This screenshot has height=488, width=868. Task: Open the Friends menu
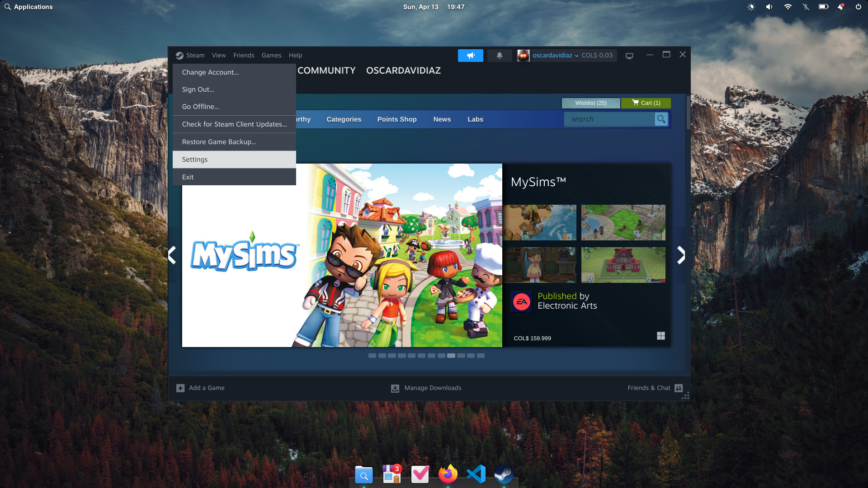click(x=244, y=56)
